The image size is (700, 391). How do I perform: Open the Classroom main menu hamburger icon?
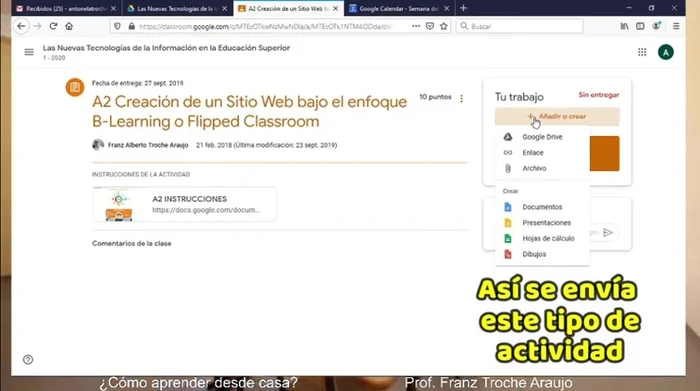coord(29,52)
